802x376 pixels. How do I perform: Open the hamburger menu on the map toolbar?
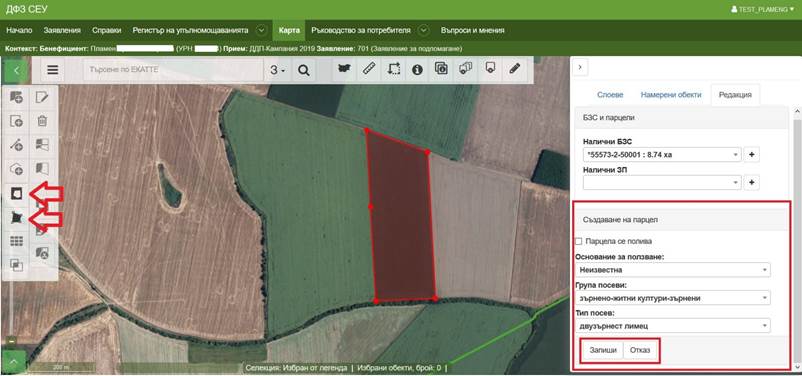point(53,70)
